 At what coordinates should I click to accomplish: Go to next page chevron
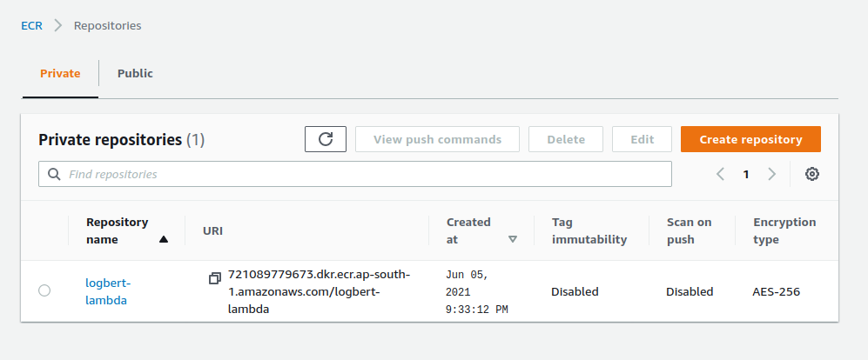[x=771, y=174]
